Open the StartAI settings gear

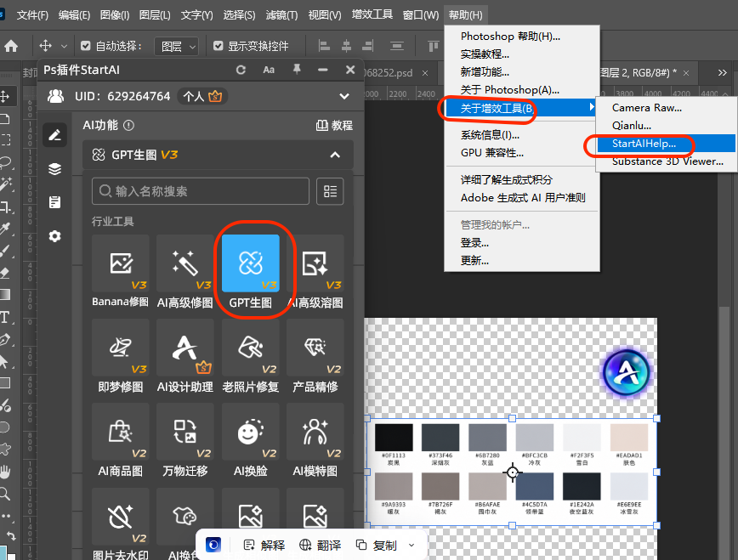(x=55, y=236)
